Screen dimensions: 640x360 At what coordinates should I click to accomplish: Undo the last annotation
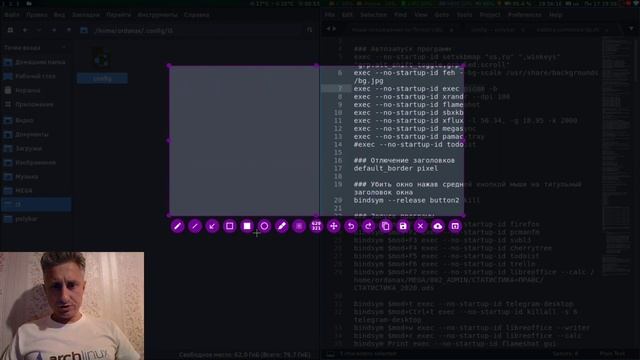(x=351, y=226)
